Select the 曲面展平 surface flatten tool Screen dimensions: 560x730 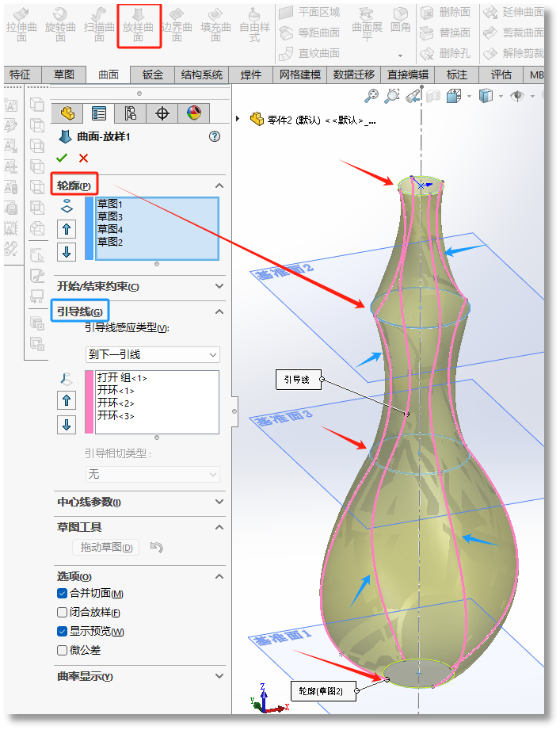pos(367,26)
